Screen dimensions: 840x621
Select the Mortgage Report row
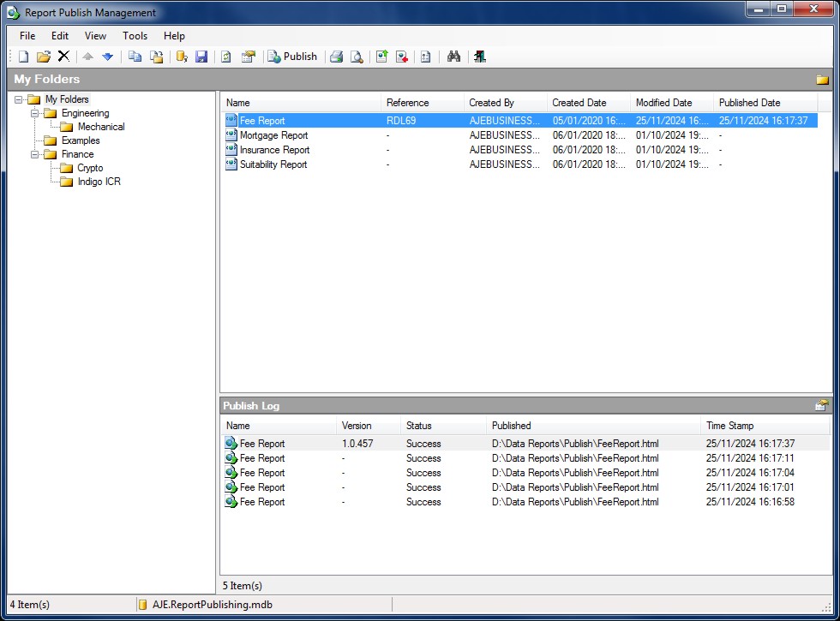tap(273, 135)
